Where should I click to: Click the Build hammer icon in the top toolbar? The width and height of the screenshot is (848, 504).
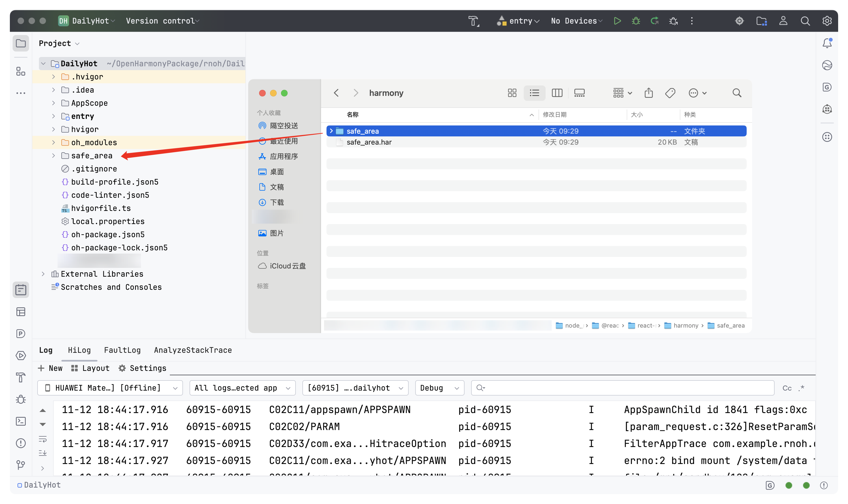(473, 21)
